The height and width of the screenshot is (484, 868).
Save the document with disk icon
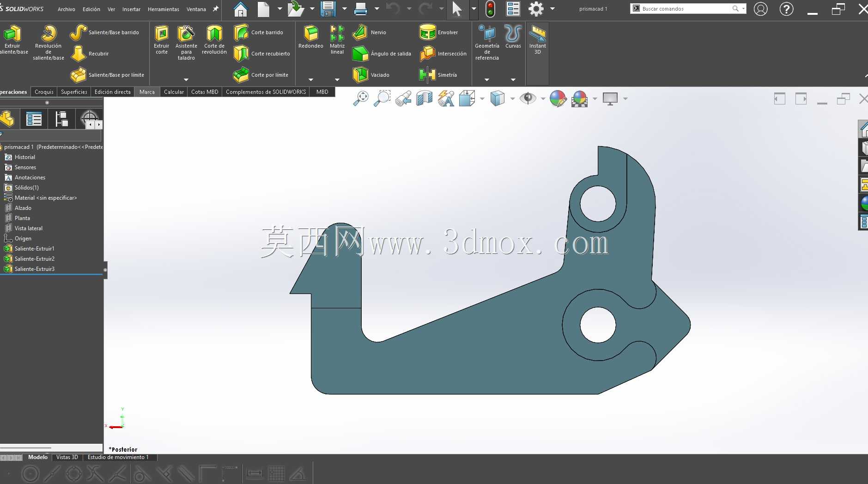(328, 9)
